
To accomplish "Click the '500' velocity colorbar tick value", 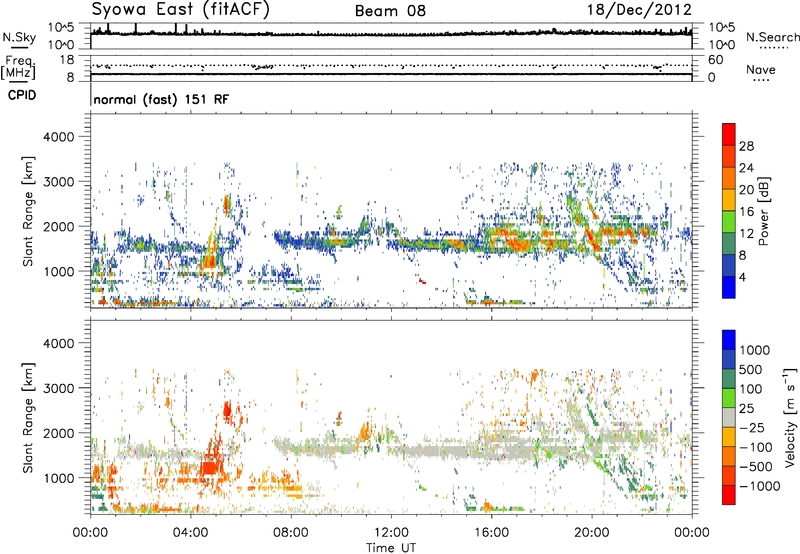I will [751, 370].
